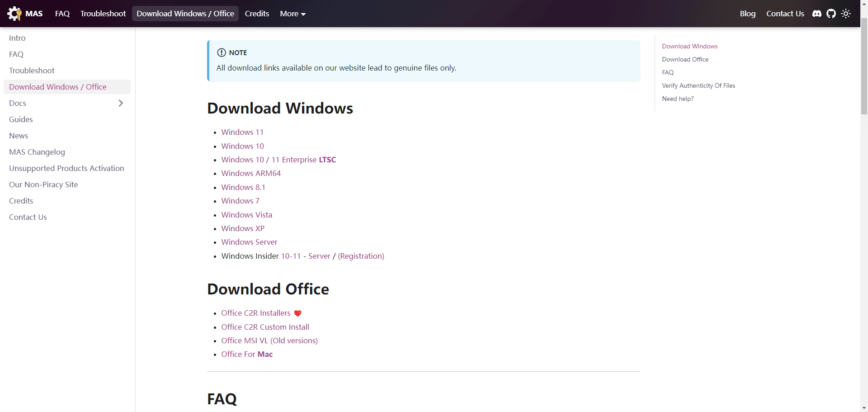Toggle the light/dark theme sun icon
This screenshot has height=412, width=868.
pos(846,14)
